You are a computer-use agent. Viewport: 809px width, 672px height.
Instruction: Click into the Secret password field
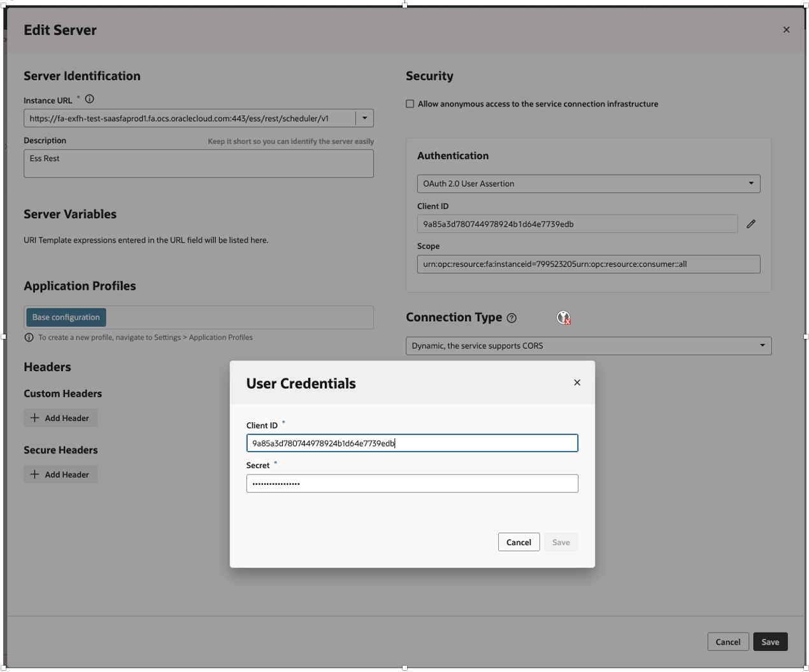coord(412,483)
